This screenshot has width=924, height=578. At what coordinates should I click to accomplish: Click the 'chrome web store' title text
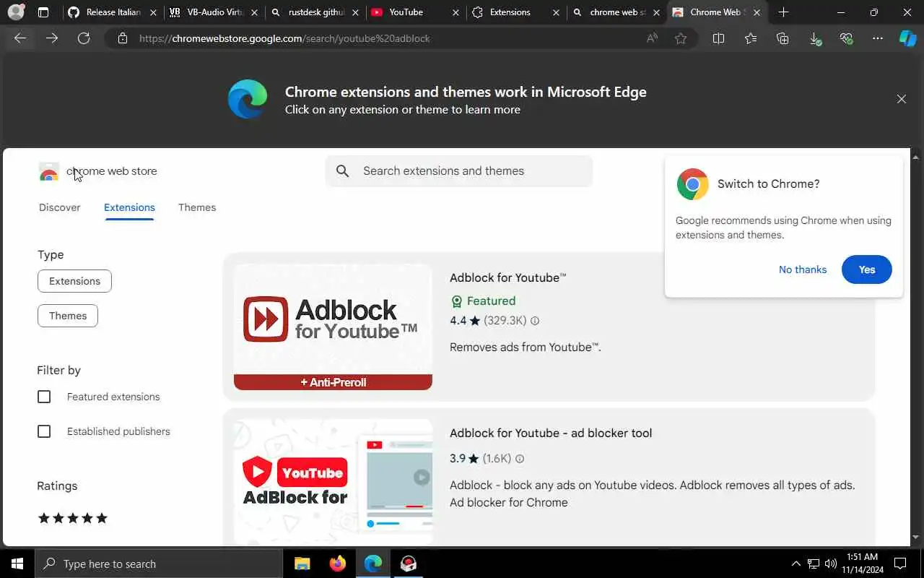112,171
